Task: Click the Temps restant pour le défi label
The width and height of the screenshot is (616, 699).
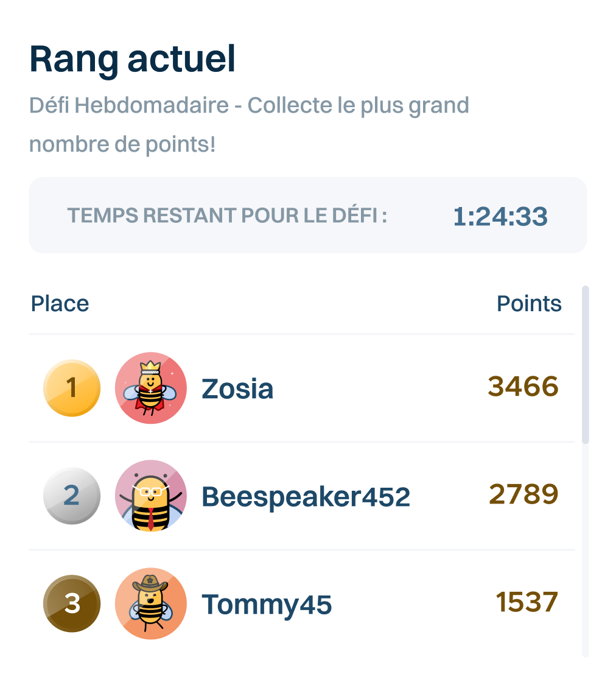Action: [227, 216]
